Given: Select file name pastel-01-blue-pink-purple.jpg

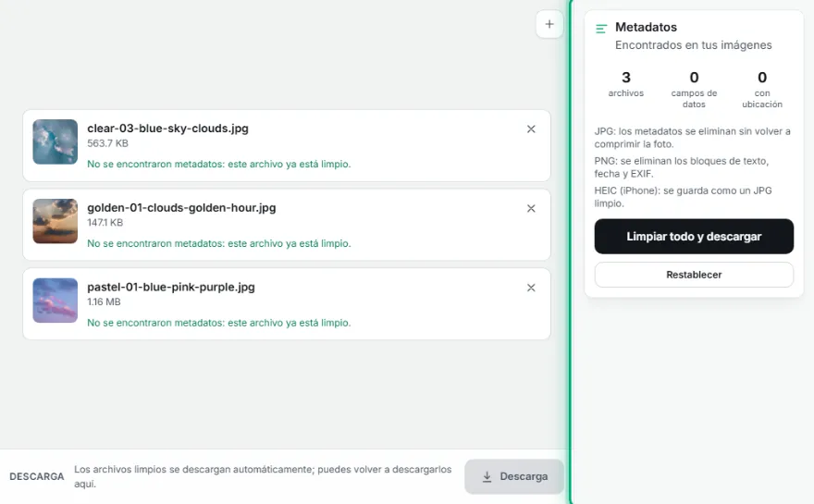Looking at the screenshot, I should point(171,287).
